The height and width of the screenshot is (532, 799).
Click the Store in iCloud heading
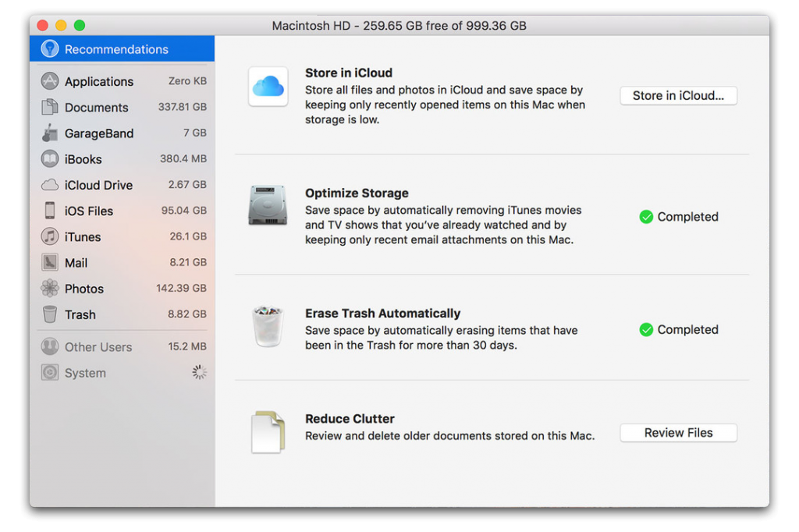pos(349,73)
